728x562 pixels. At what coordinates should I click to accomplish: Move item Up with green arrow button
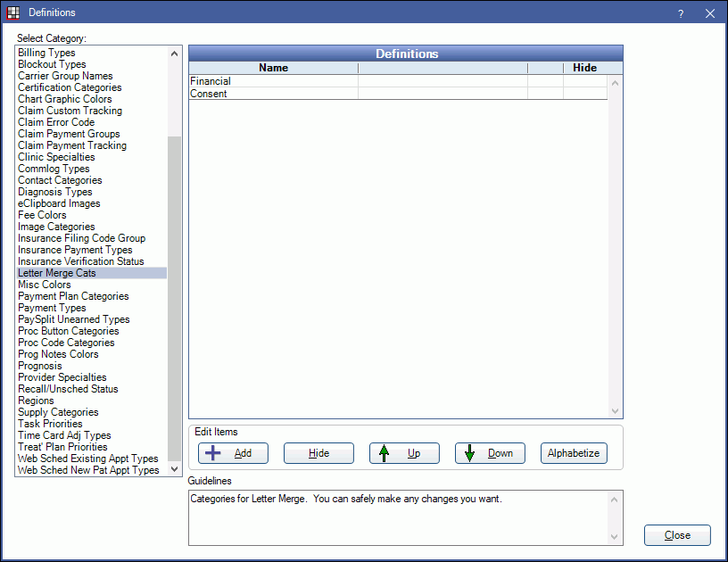pyautogui.click(x=404, y=453)
